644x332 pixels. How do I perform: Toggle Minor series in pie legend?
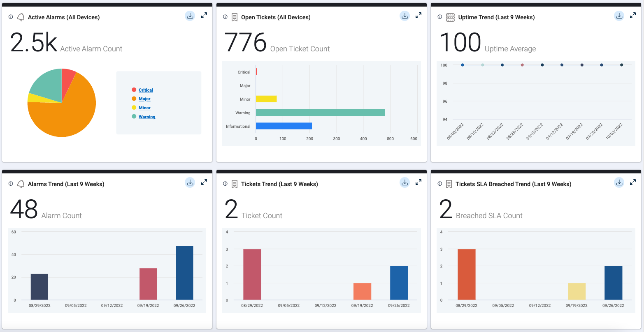144,108
